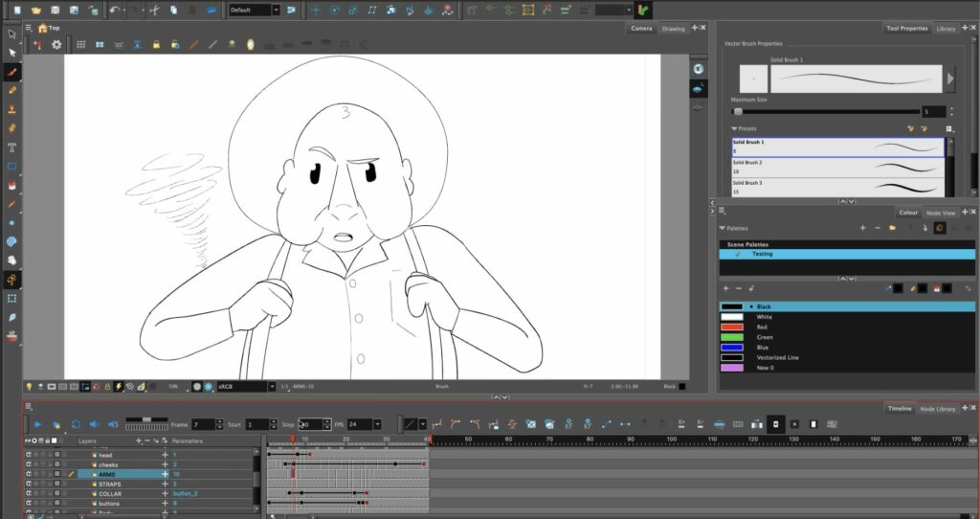Toggle the grid icon in Camera toolbar
980x519 pixels.
[x=80, y=44]
